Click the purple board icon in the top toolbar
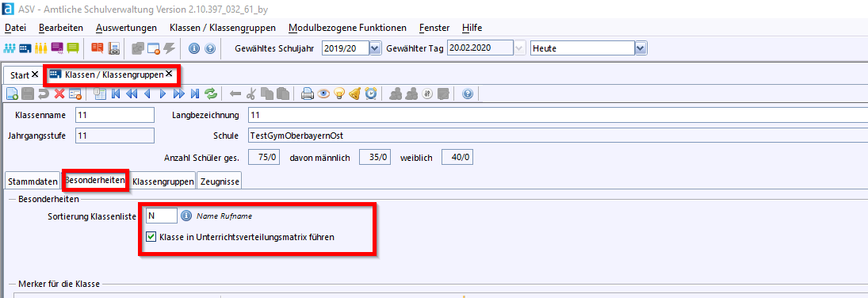This screenshot has width=868, height=298. click(x=57, y=48)
